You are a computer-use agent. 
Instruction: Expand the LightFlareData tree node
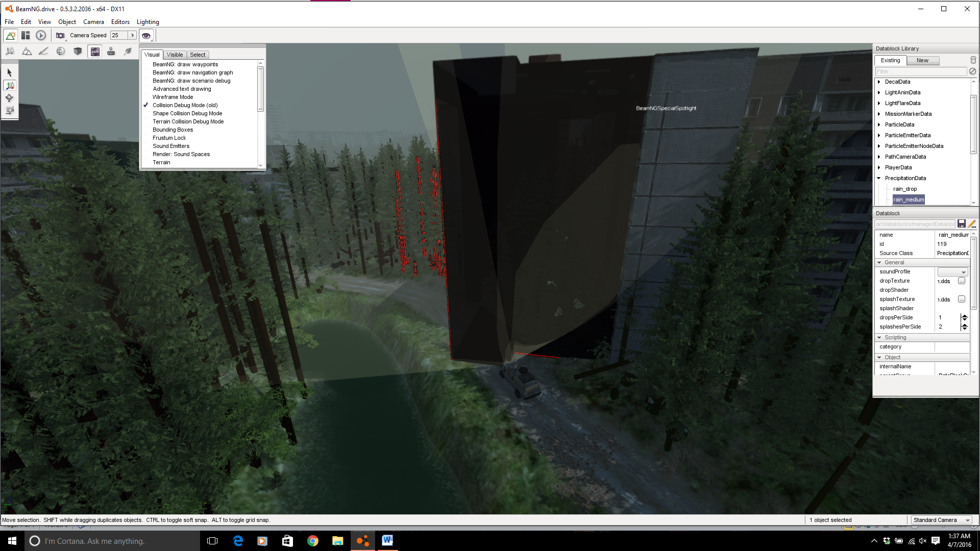point(879,103)
